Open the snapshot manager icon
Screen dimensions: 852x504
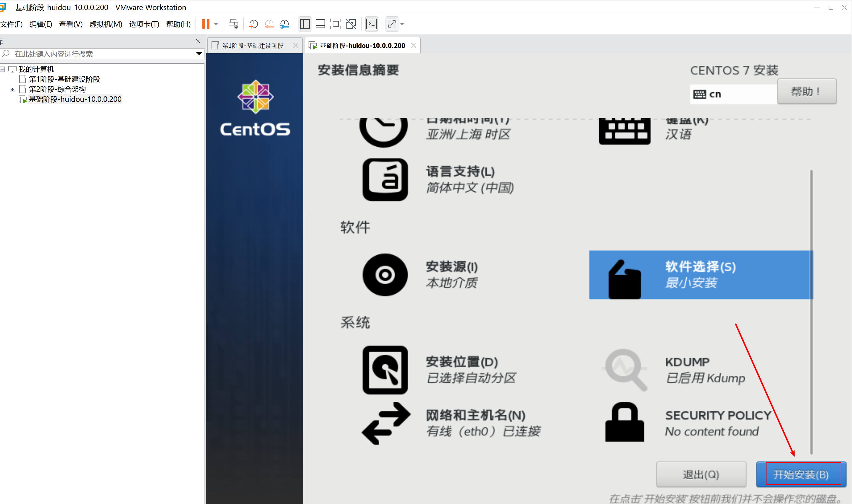tap(285, 24)
